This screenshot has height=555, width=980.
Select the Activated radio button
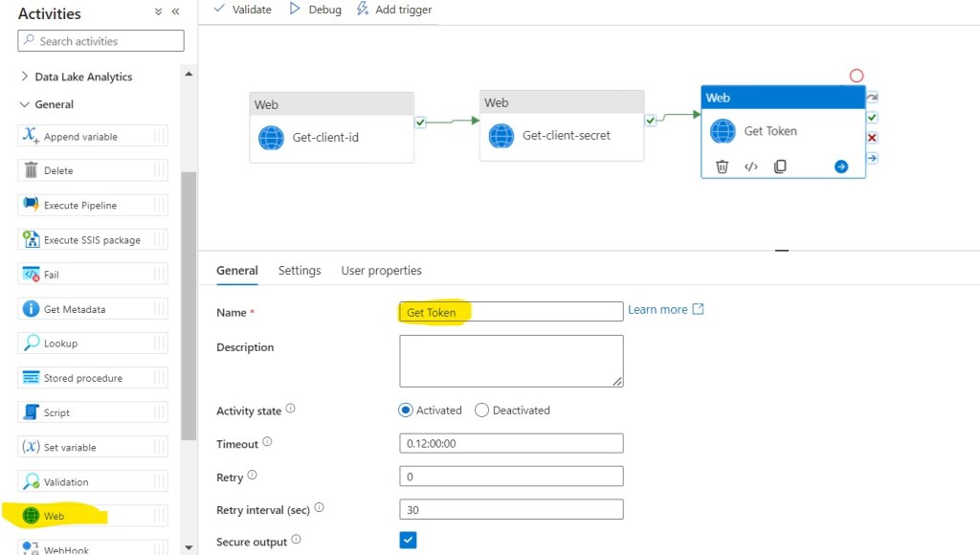pyautogui.click(x=406, y=411)
